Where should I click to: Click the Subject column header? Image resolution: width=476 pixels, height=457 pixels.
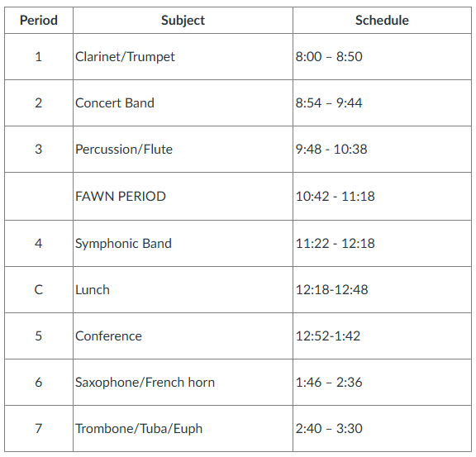(183, 21)
